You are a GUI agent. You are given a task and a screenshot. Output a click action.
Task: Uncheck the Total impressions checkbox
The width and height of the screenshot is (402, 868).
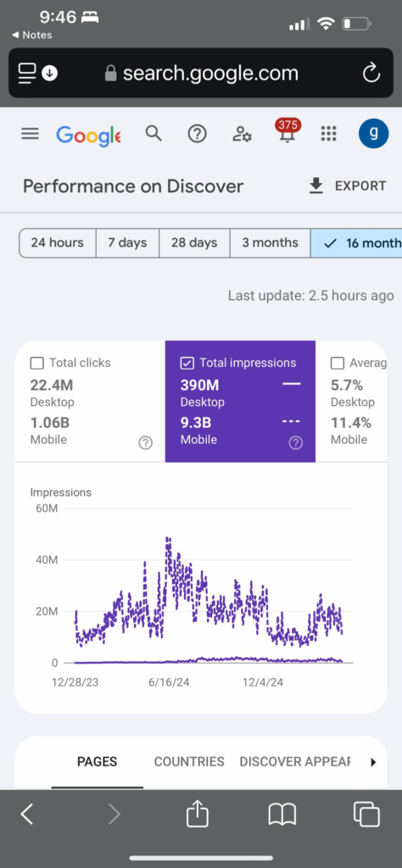pos(187,363)
